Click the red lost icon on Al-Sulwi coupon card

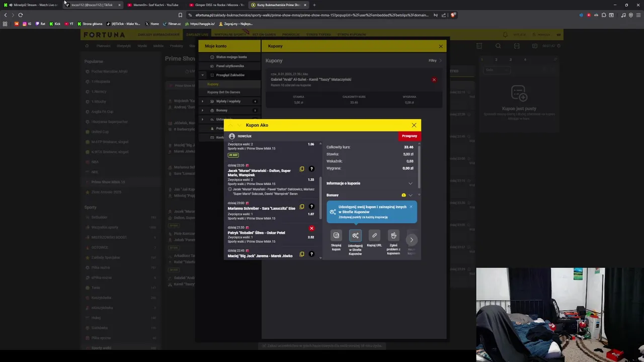click(434, 79)
